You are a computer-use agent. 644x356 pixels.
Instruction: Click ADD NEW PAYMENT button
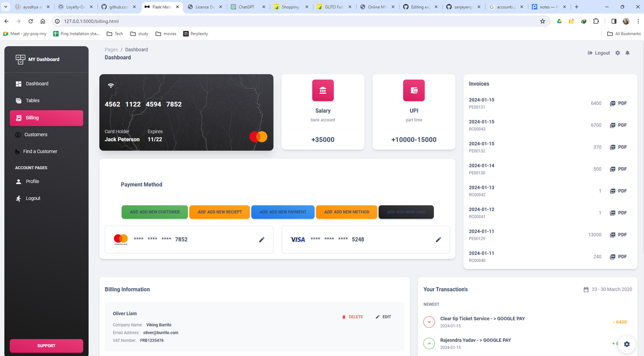click(x=283, y=212)
